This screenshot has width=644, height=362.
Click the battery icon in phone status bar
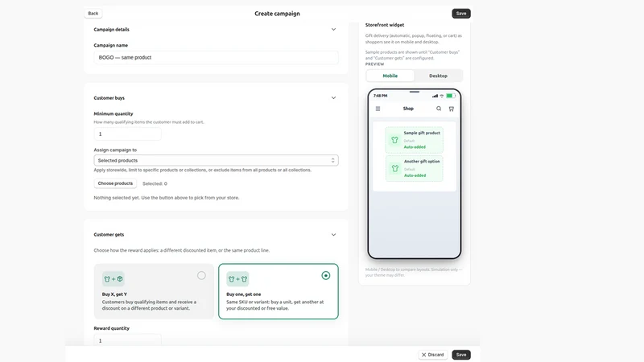(x=451, y=96)
